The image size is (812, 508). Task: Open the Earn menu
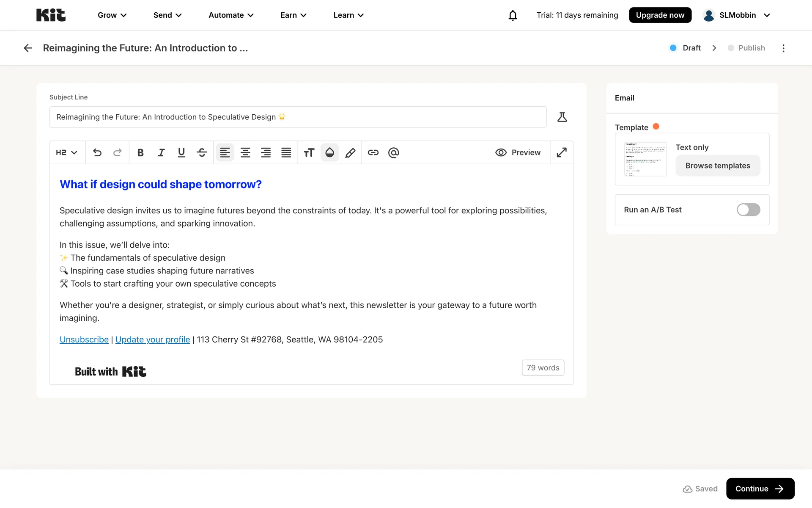293,15
